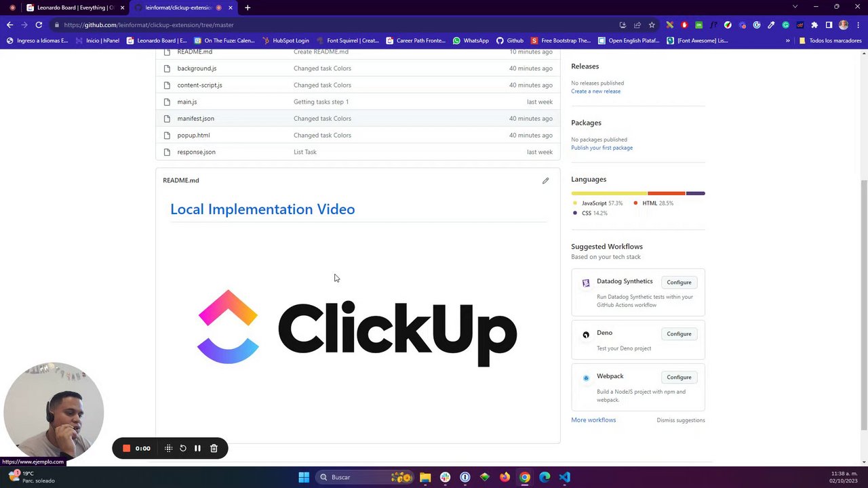This screenshot has height=488, width=868.
Task: Open 'Getting tasks step 1' commit message
Action: pyautogui.click(x=321, y=102)
